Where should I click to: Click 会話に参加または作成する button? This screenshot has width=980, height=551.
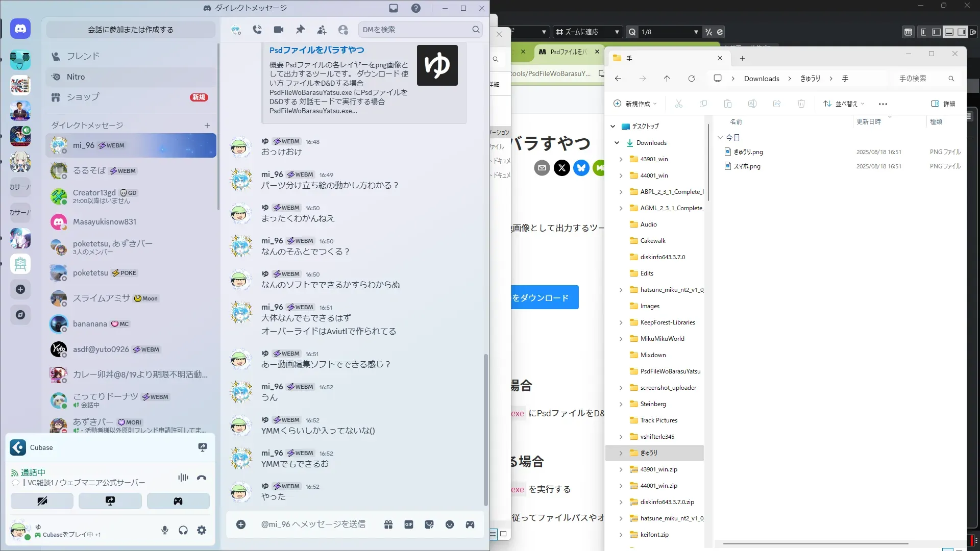[x=131, y=30]
